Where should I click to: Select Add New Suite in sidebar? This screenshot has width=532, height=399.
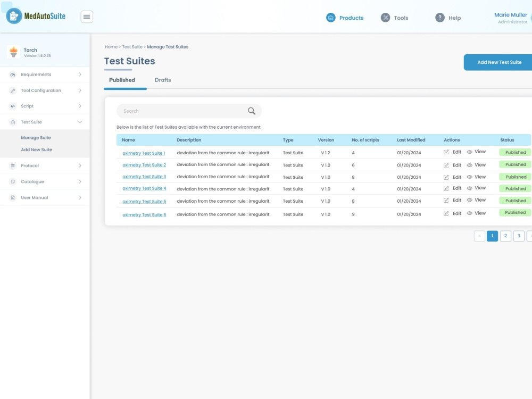point(36,149)
